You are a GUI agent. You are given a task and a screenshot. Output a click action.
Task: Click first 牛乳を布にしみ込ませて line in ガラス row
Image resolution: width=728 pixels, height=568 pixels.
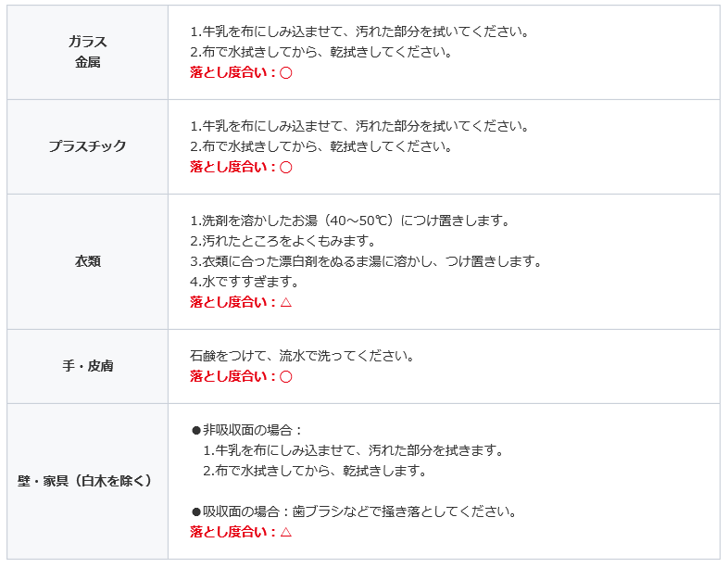tap(359, 32)
